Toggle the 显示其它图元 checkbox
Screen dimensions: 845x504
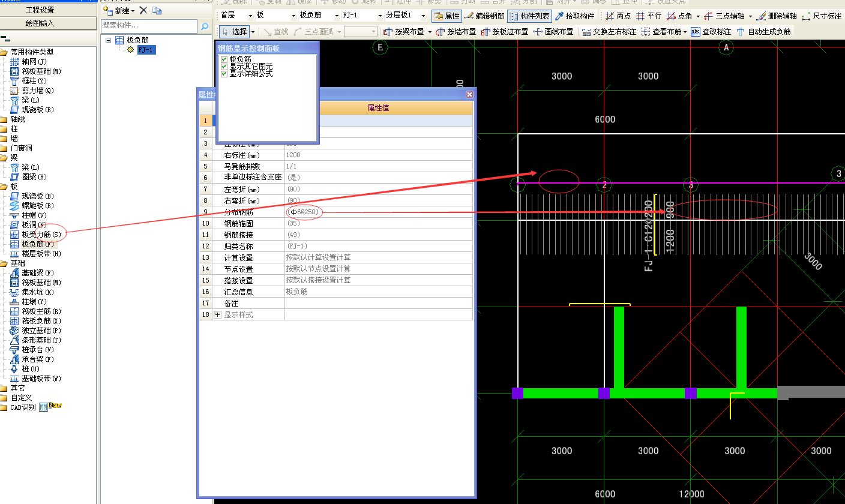(x=224, y=67)
